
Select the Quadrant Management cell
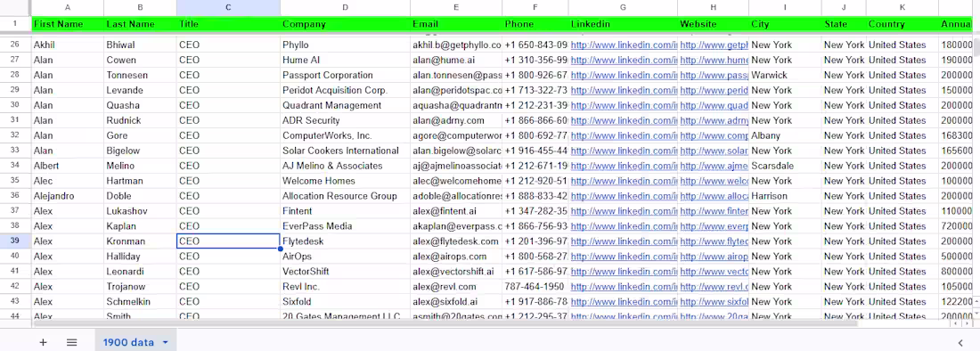point(345,105)
